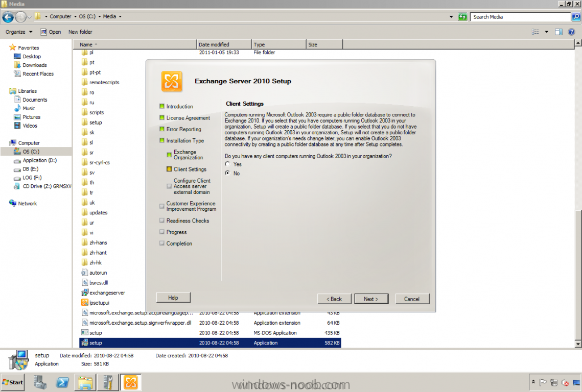
Task: Open the recent pages dropdown arrow
Action: point(30,17)
